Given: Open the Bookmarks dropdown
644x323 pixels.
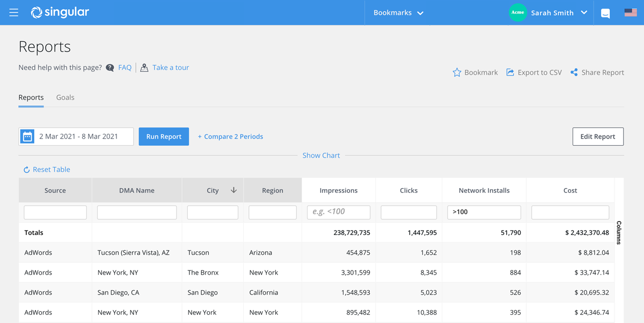Looking at the screenshot, I should pyautogui.click(x=398, y=12).
